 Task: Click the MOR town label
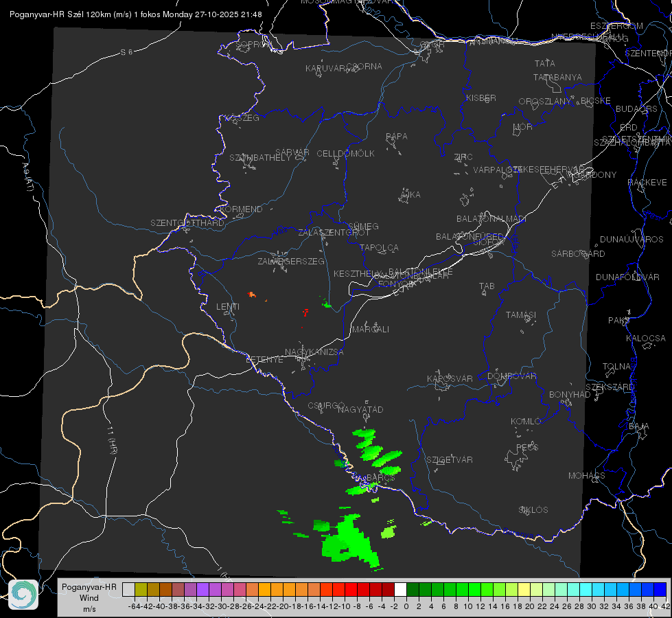[x=523, y=126]
